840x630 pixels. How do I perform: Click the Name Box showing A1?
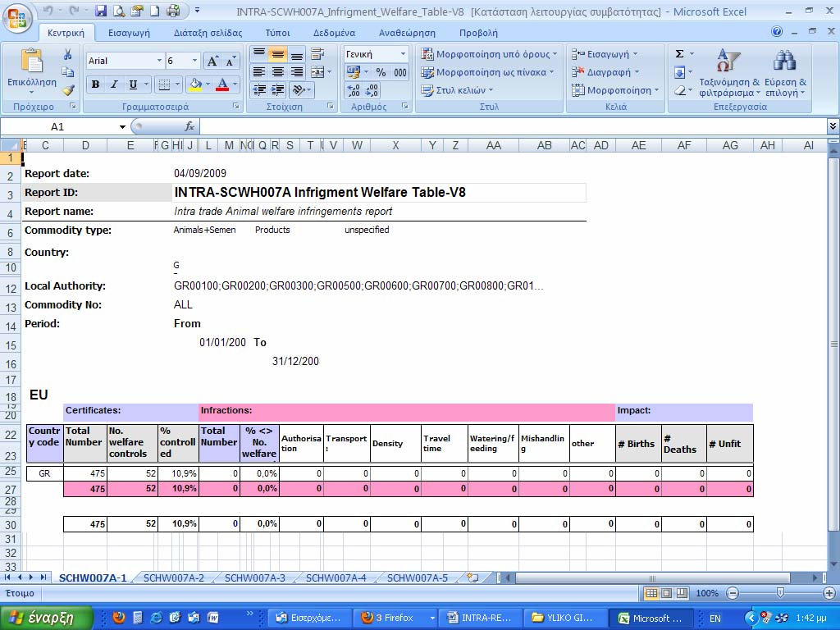(x=57, y=127)
